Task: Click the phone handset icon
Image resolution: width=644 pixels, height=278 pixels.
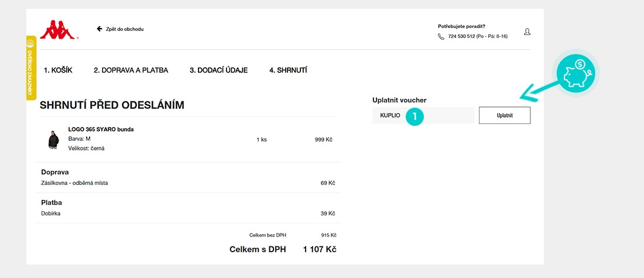Action: (x=441, y=36)
